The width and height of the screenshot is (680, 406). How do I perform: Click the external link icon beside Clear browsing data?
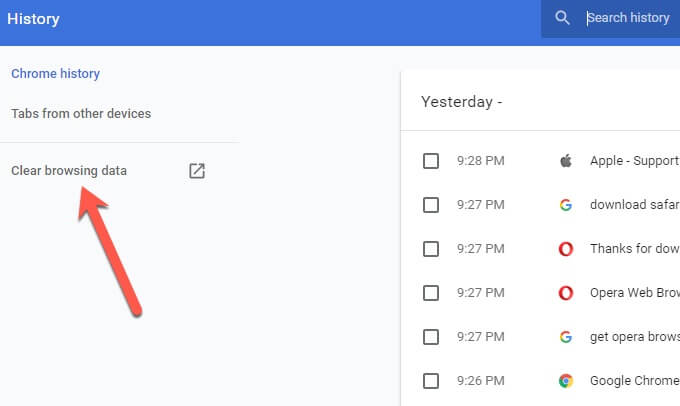[197, 171]
